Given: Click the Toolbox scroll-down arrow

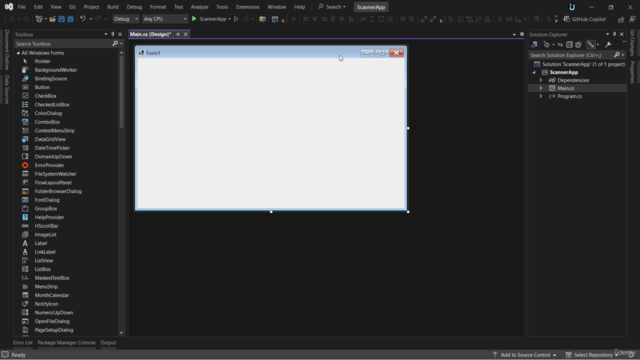Looking at the screenshot, I should tap(121, 333).
